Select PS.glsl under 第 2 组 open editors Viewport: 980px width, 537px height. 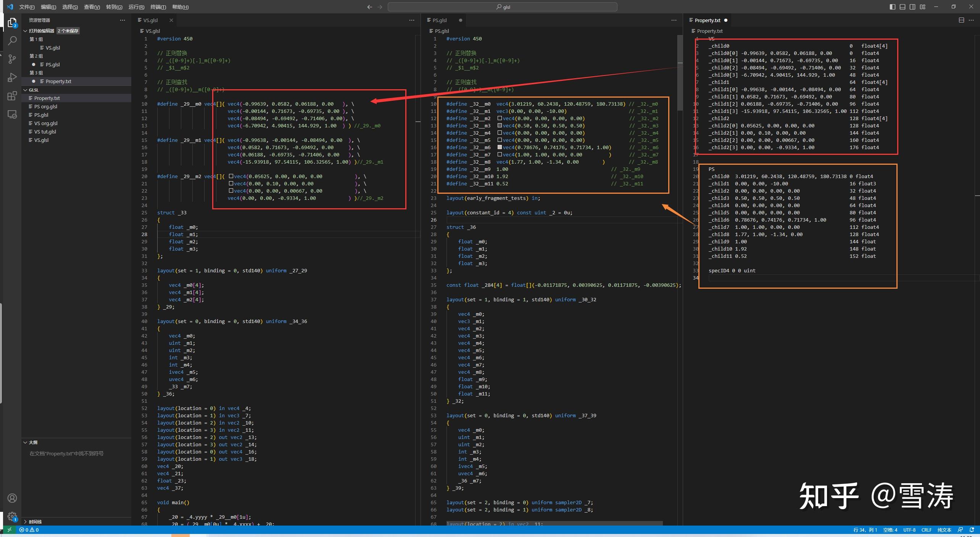click(76, 64)
